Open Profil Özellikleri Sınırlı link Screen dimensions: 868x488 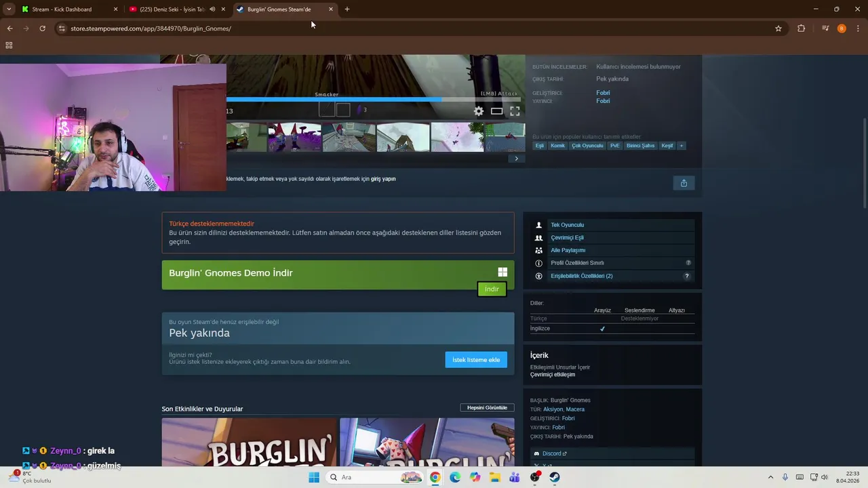click(x=577, y=263)
